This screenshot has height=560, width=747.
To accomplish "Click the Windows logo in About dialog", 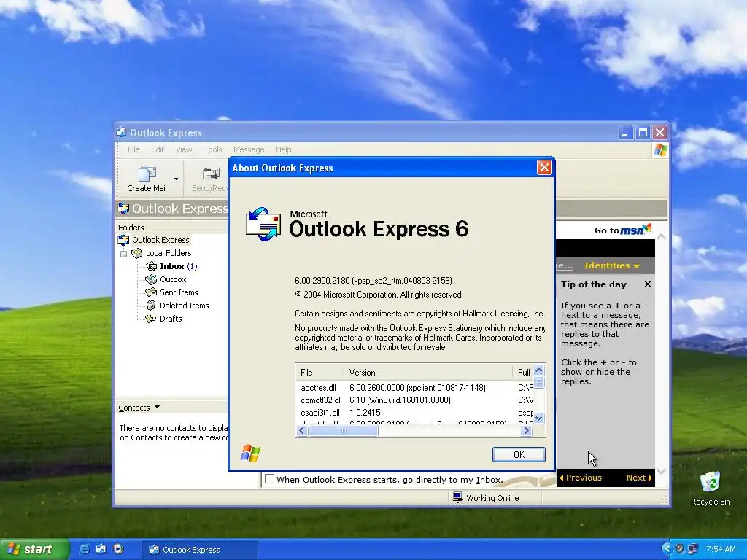I will tap(250, 454).
